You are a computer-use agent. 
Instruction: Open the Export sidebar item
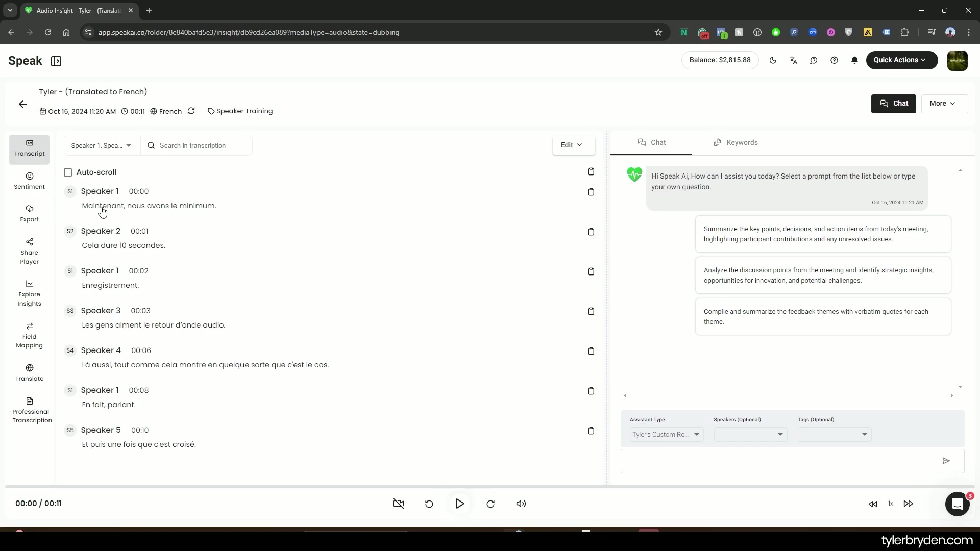click(29, 214)
